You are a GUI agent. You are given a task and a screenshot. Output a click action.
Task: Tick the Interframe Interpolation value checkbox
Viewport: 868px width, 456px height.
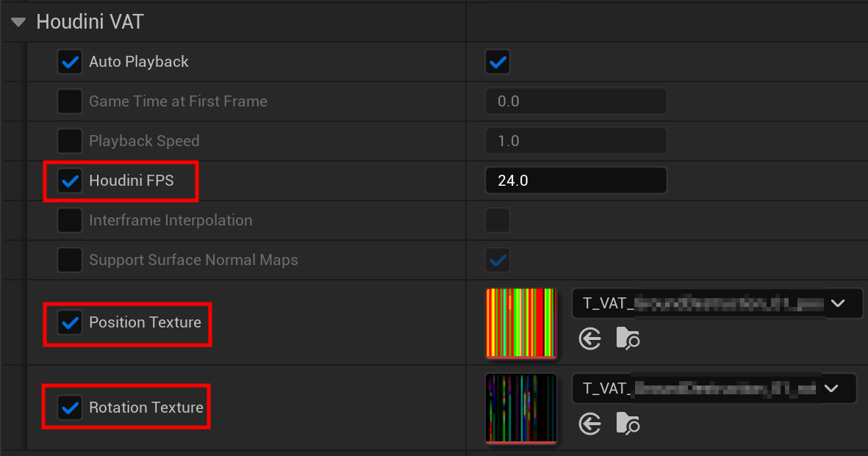497,220
